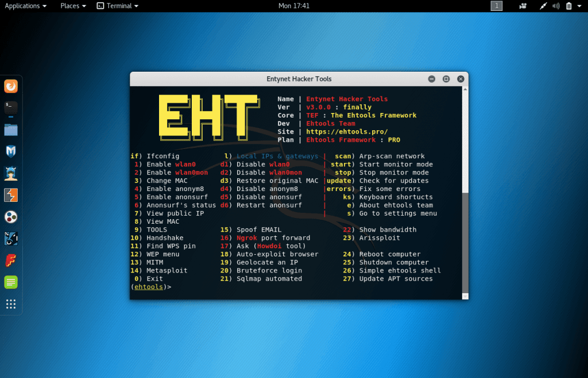Screen dimensions: 588x378
Task: Click the terminal scroll up arrow
Action: click(465, 89)
